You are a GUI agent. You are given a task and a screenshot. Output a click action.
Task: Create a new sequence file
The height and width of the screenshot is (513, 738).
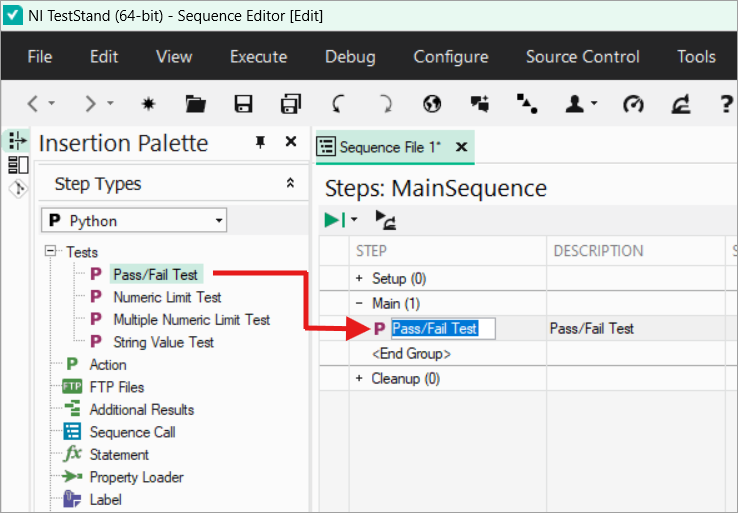149,104
